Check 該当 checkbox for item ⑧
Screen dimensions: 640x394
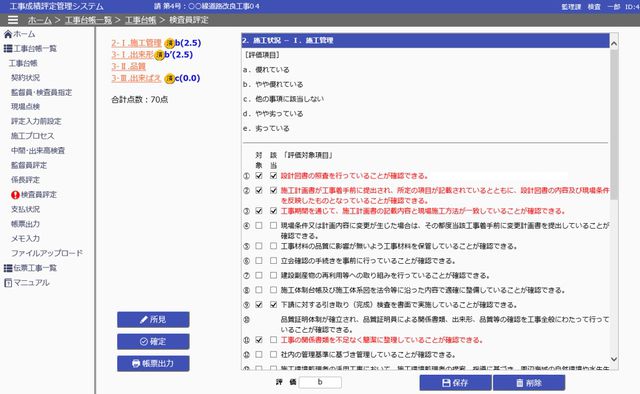(x=273, y=290)
